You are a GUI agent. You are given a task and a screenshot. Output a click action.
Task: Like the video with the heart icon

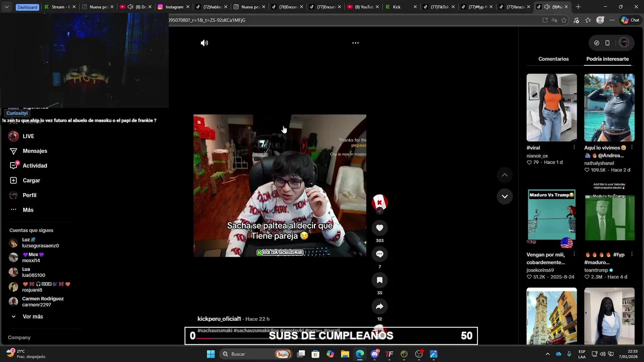[380, 228]
